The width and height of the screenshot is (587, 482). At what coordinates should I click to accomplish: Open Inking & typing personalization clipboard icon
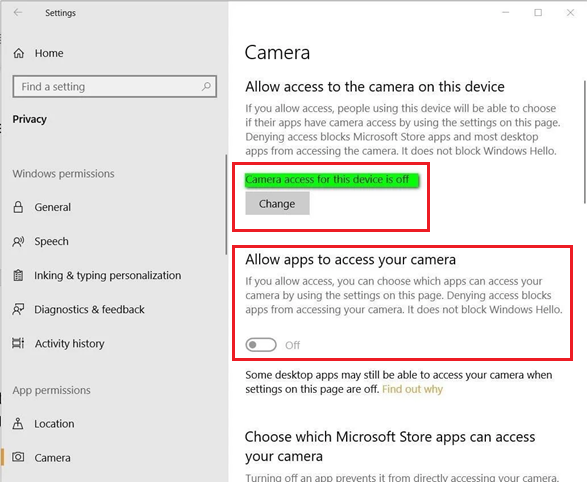(x=18, y=275)
